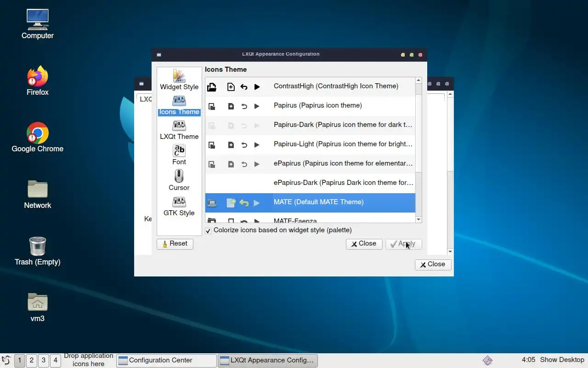This screenshot has width=588, height=368.
Task: Select ContrastHigh icon theme row
Action: pyautogui.click(x=310, y=86)
